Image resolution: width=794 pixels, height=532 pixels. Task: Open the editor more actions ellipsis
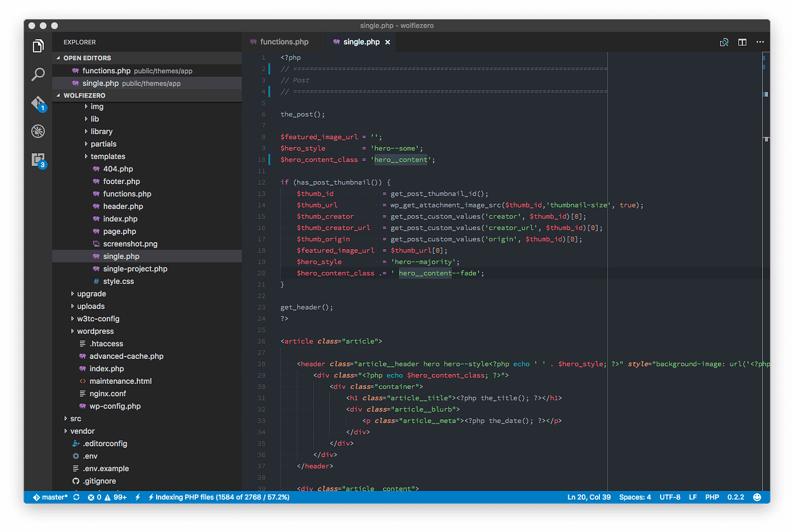pyautogui.click(x=760, y=42)
